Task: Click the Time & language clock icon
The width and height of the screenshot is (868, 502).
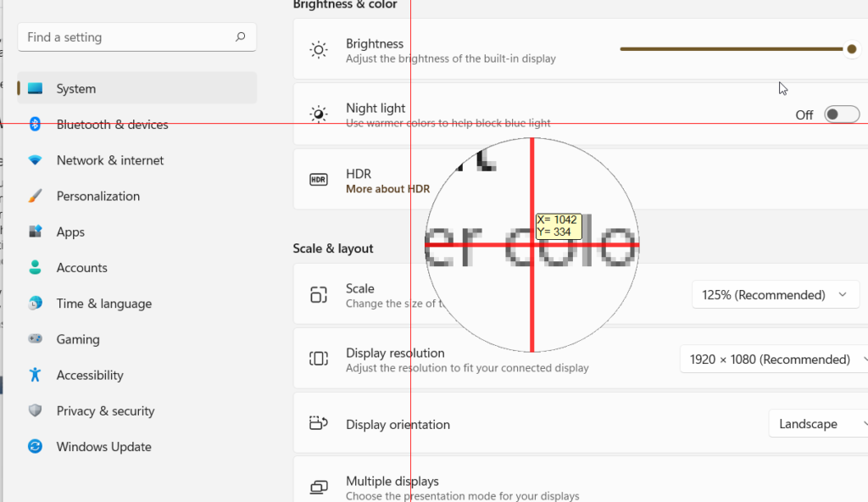Action: pyautogui.click(x=35, y=303)
